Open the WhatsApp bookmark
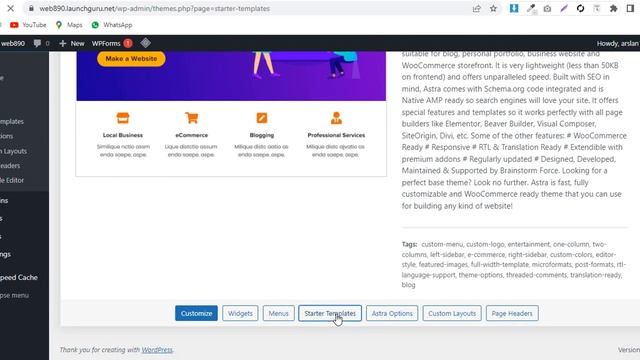Viewport: 640px width, 360px height. pos(112,25)
